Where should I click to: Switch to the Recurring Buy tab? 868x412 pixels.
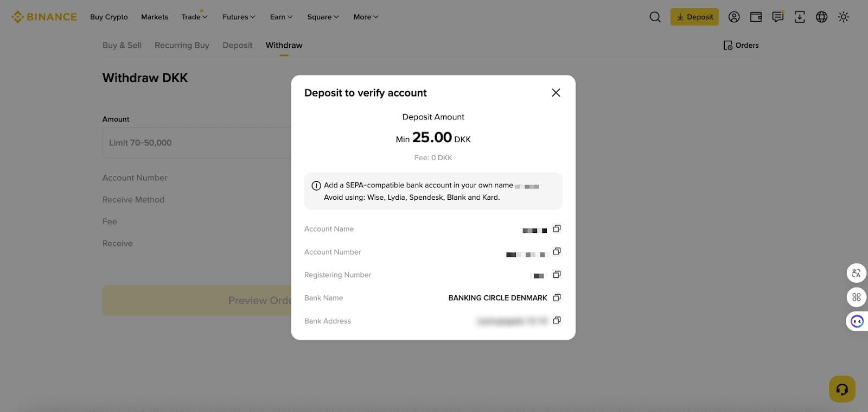[182, 45]
